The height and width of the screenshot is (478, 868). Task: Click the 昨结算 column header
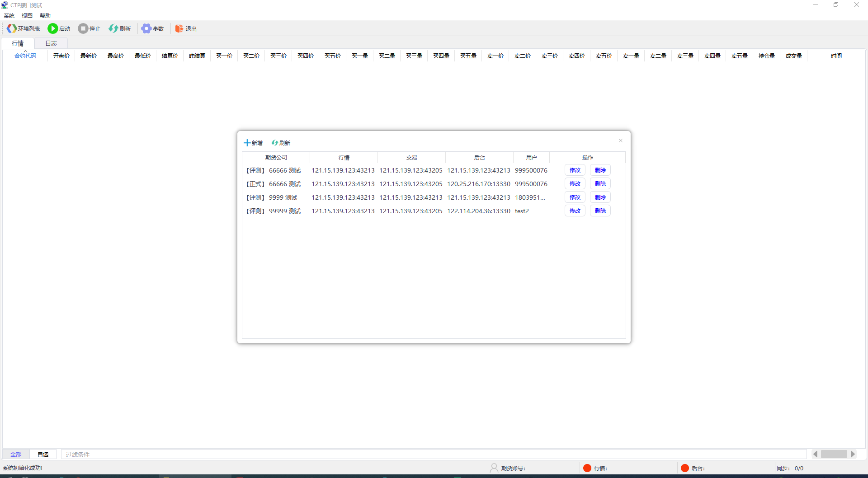point(197,56)
